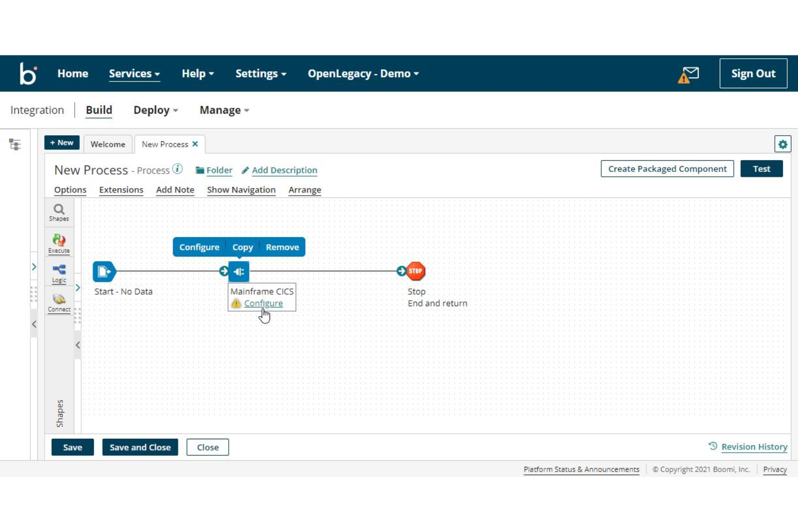Open the Help dropdown menu
The height and width of the screenshot is (532, 798).
coord(197,74)
